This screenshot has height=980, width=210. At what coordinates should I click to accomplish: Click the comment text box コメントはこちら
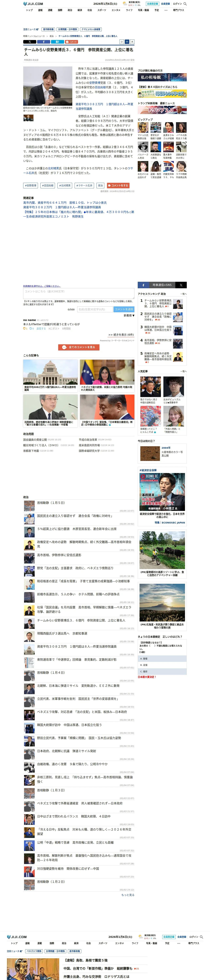click(79, 293)
